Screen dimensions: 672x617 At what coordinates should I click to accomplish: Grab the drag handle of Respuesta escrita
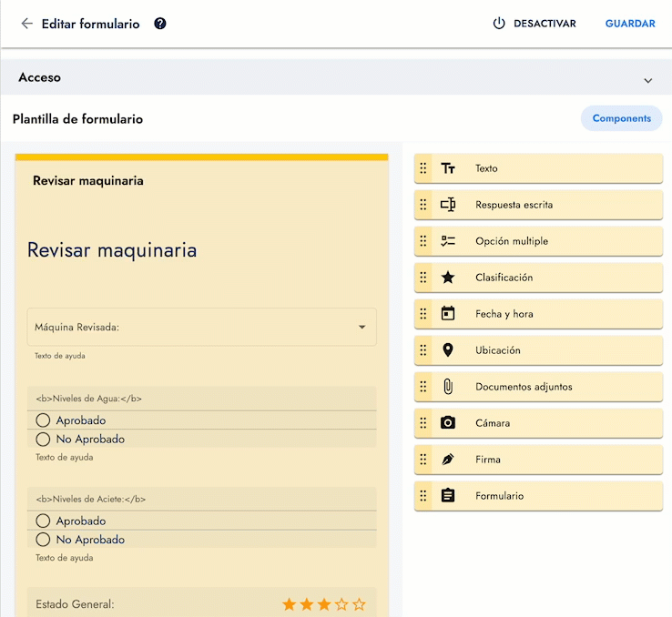(423, 205)
